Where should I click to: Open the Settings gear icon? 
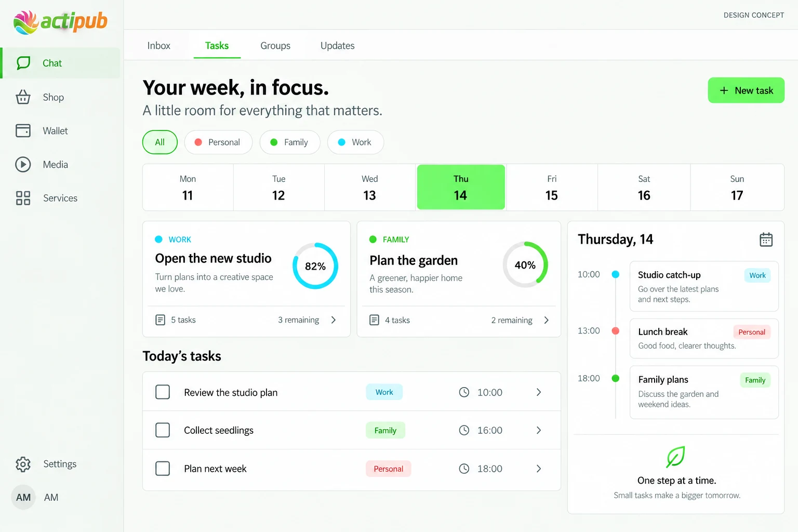point(23,464)
